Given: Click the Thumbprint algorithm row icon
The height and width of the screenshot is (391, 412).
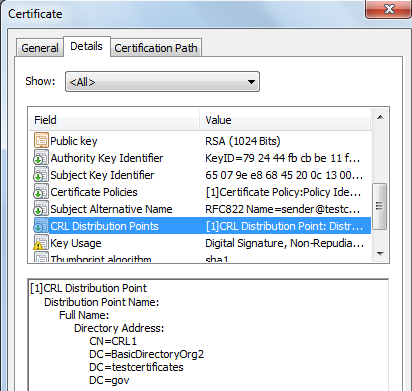Looking at the screenshot, I should coord(41,258).
